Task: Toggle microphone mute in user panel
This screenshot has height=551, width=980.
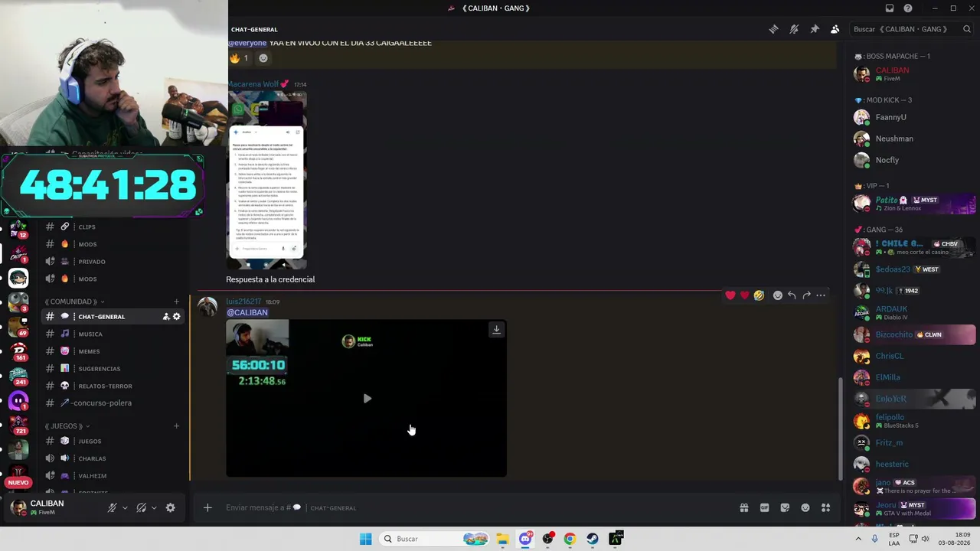Action: point(112,507)
